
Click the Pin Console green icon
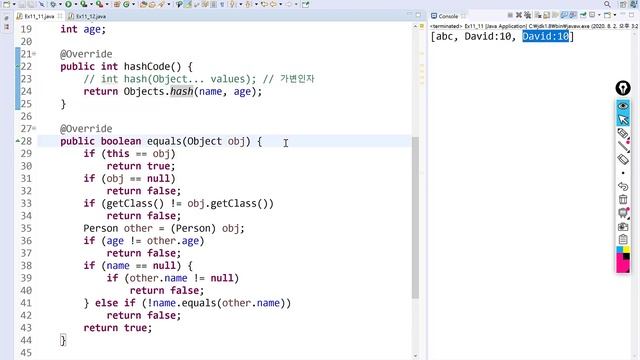pyautogui.click(x=583, y=15)
